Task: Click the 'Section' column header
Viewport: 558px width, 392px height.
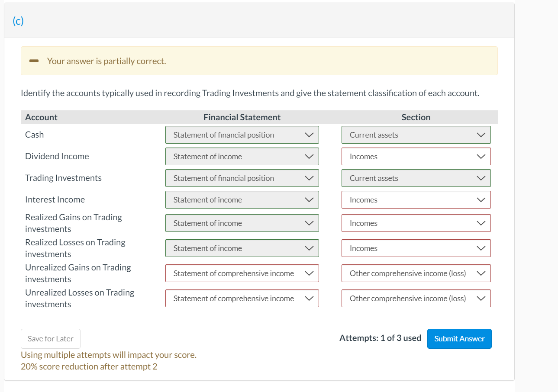Action: pyautogui.click(x=416, y=117)
